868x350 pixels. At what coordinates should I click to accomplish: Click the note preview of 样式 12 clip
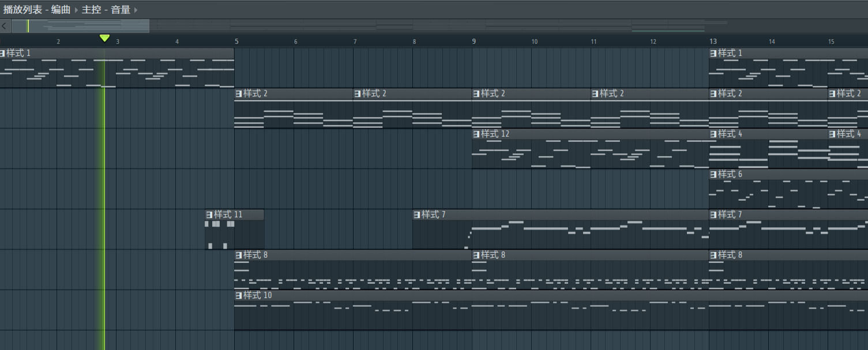590,154
